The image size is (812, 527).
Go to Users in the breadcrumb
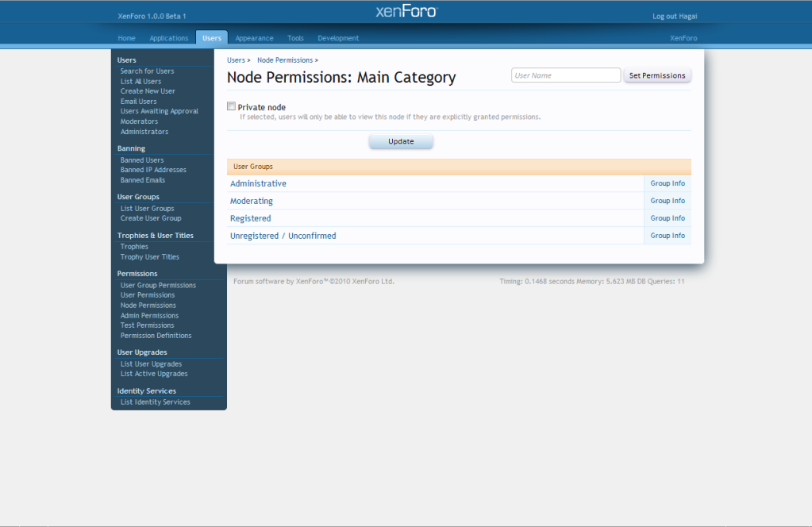point(237,60)
